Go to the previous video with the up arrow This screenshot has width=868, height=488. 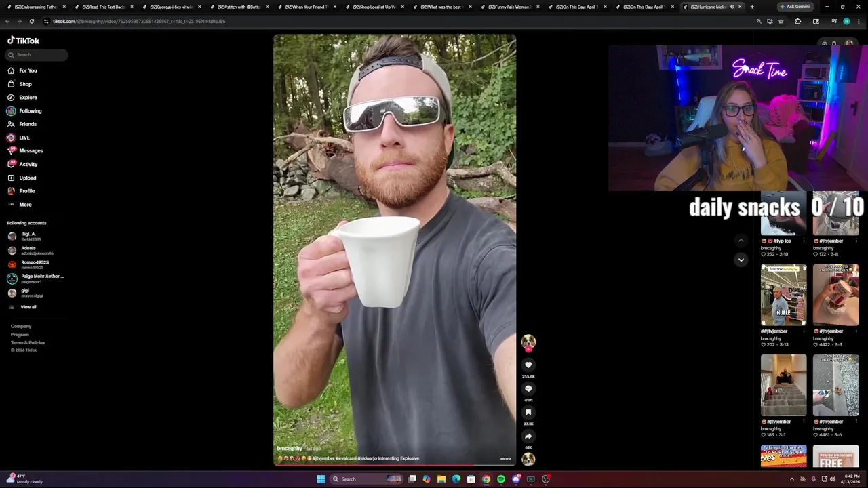tap(741, 240)
